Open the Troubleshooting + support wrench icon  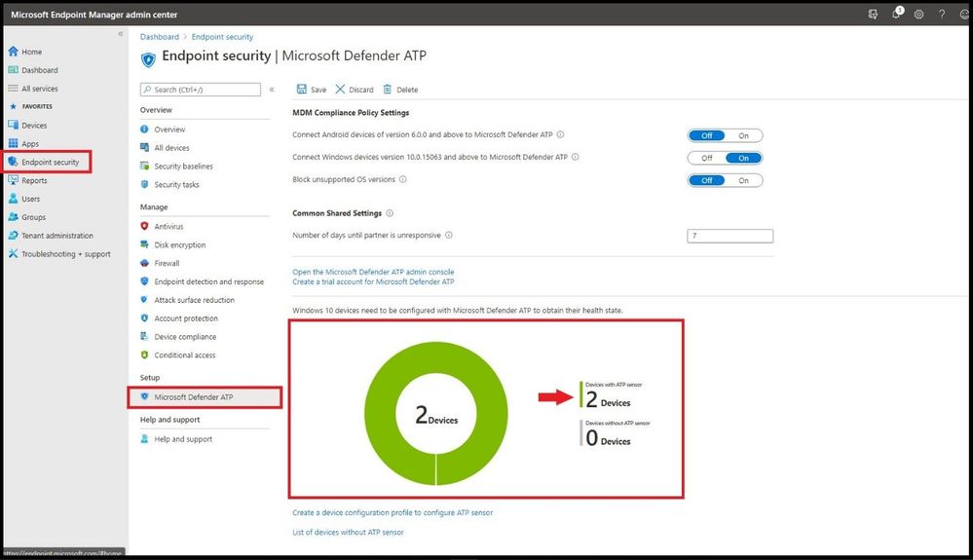[x=13, y=253]
